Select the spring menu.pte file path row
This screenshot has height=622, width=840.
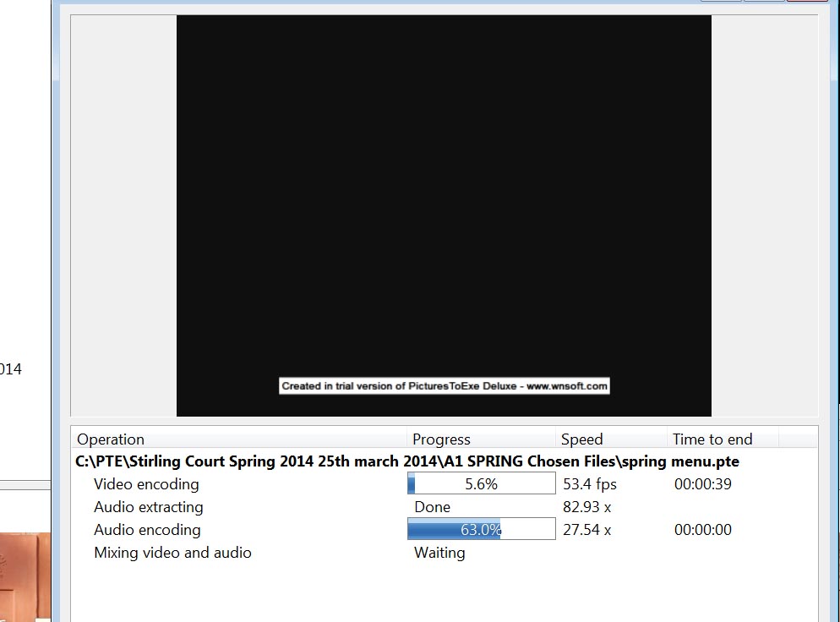coord(407,461)
